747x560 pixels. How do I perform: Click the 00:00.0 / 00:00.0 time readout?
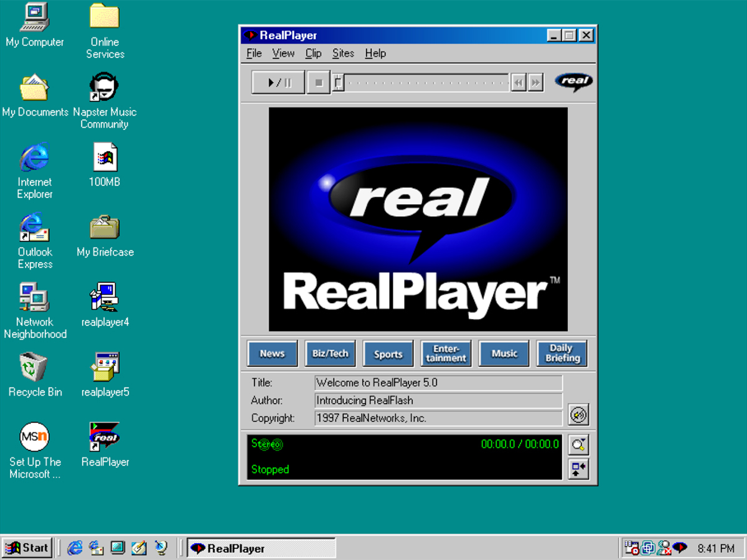pos(520,444)
